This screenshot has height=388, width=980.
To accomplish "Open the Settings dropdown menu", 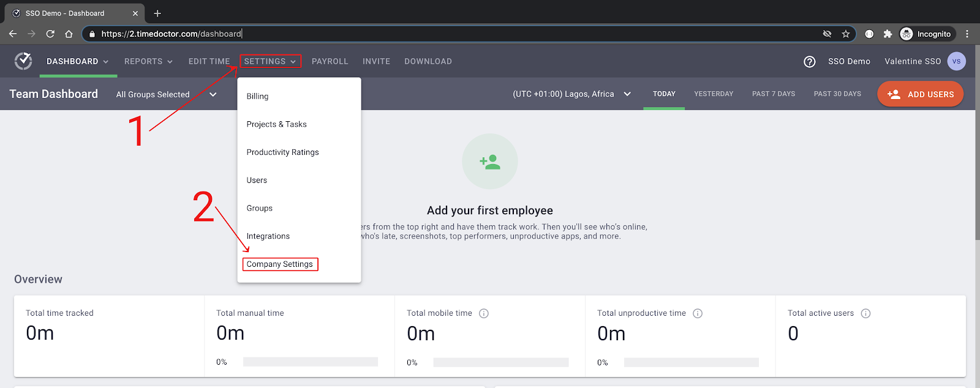I will [270, 61].
